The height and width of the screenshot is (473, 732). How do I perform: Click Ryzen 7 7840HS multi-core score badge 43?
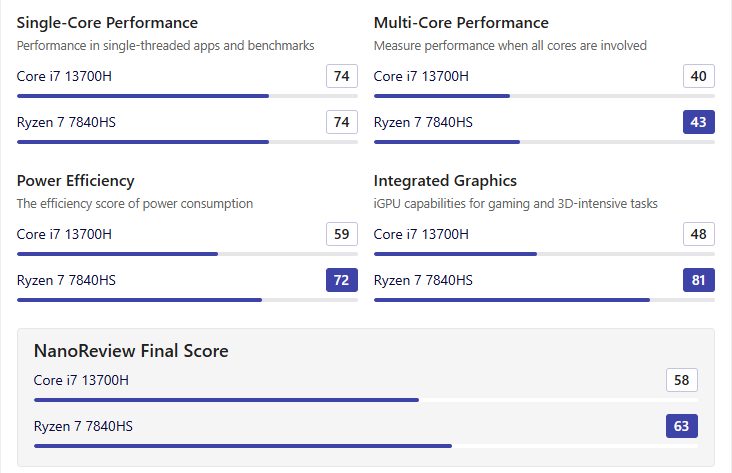(x=698, y=122)
